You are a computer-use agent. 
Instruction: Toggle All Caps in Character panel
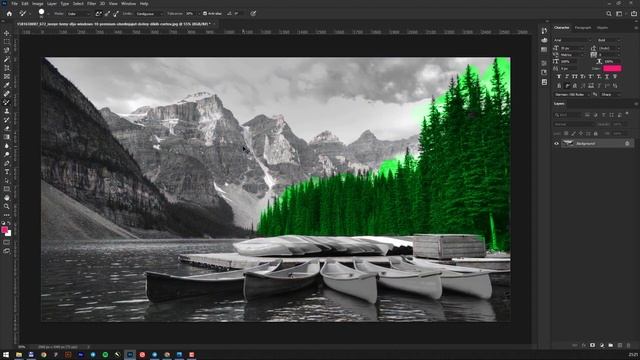click(575, 76)
